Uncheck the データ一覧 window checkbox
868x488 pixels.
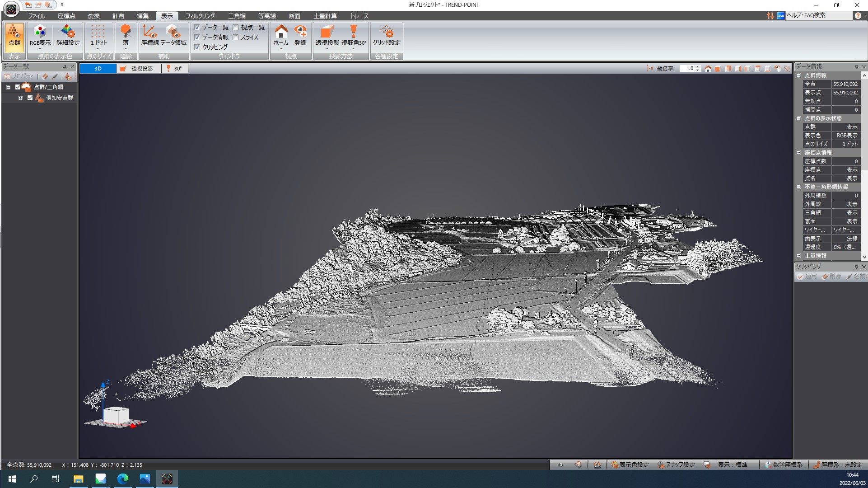pos(197,28)
